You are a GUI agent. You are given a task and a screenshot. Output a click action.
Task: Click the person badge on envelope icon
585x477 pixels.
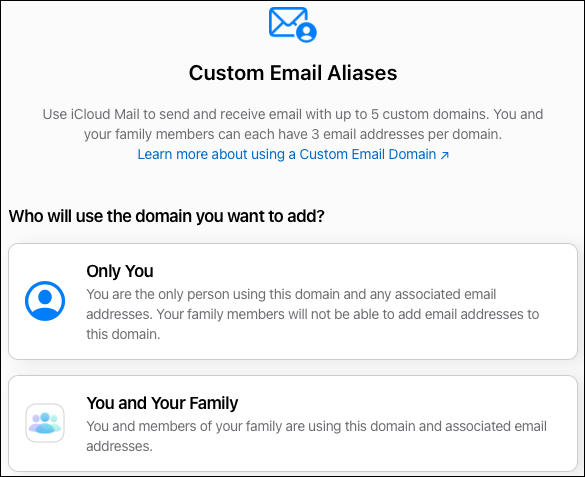pos(307,32)
